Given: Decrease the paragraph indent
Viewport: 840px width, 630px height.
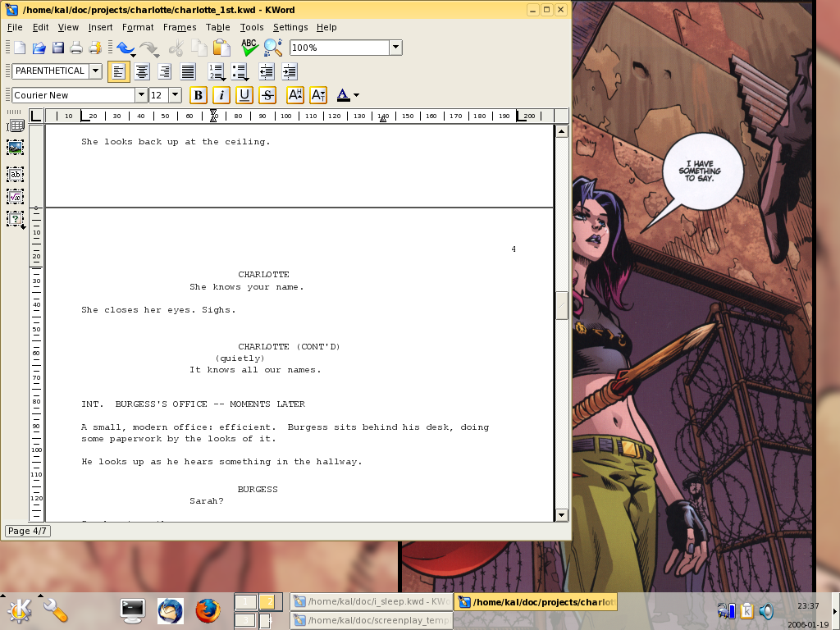Looking at the screenshot, I should pos(267,71).
